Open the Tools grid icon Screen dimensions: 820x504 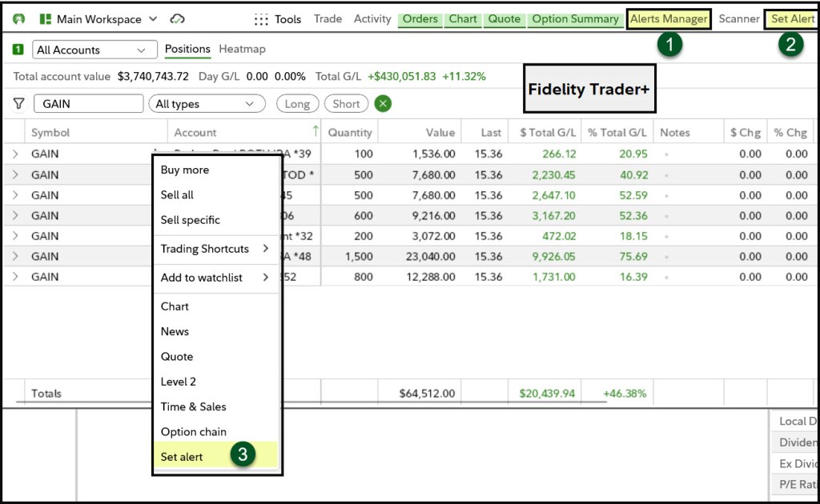(261, 19)
